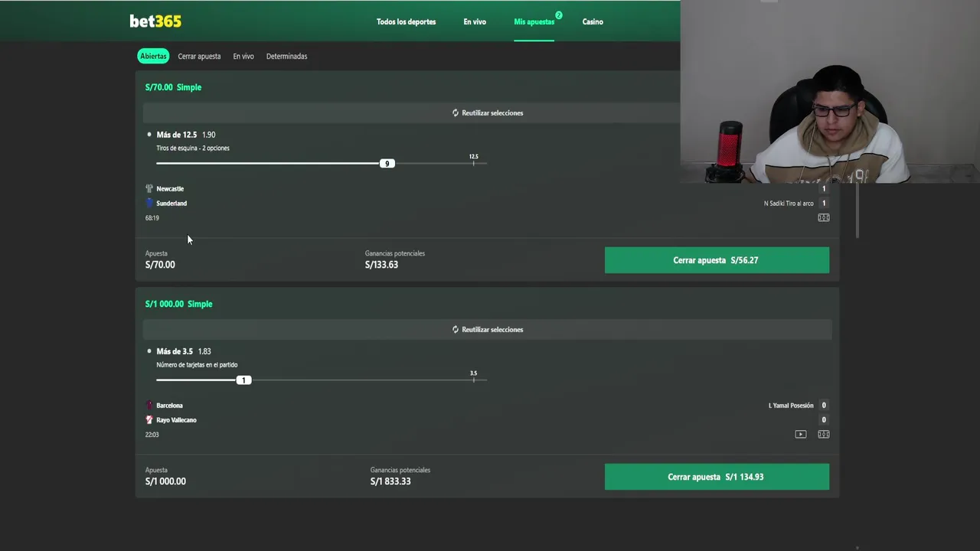Screen dimensions: 980x551
Task: Click Tiros de esquina - 2 opciones label
Action: click(x=193, y=148)
